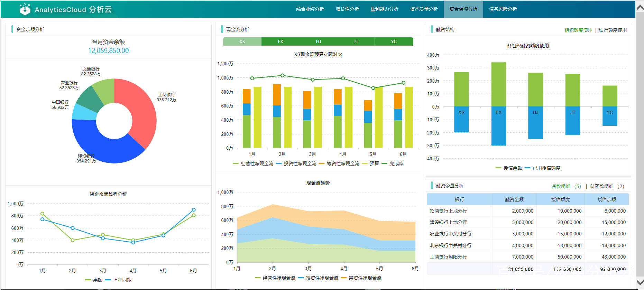Select the JT cash flow tab
Viewport: 644px width, 290px height.
pos(356,41)
